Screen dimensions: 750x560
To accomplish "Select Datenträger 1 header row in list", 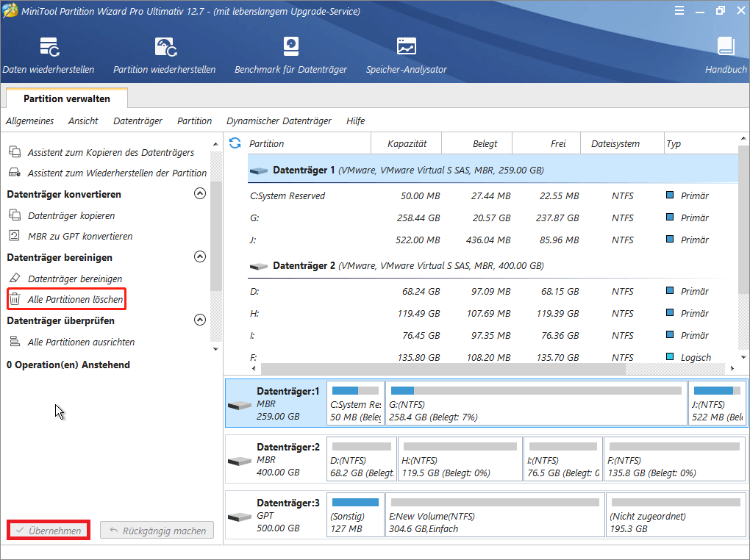I will click(x=493, y=170).
